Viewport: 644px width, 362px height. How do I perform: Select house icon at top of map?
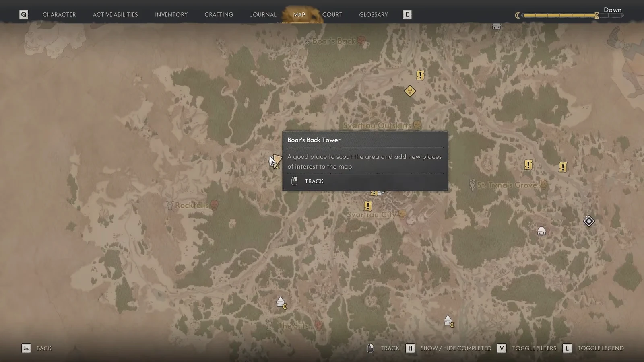pyautogui.click(x=496, y=26)
